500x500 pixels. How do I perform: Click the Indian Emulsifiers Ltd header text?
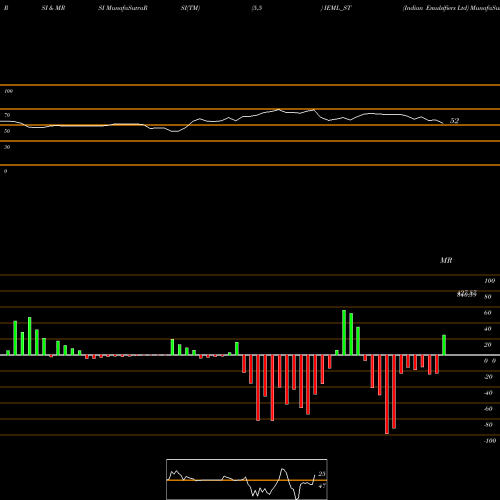pos(436,8)
